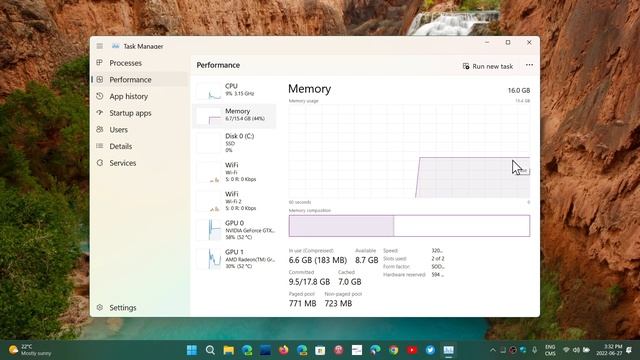Click the volume speaker tray icon
Screen dimensions: 640x360
[x=576, y=350]
